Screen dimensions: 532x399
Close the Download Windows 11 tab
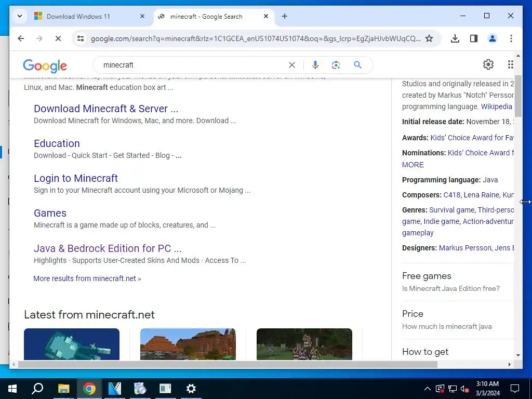pos(142,16)
